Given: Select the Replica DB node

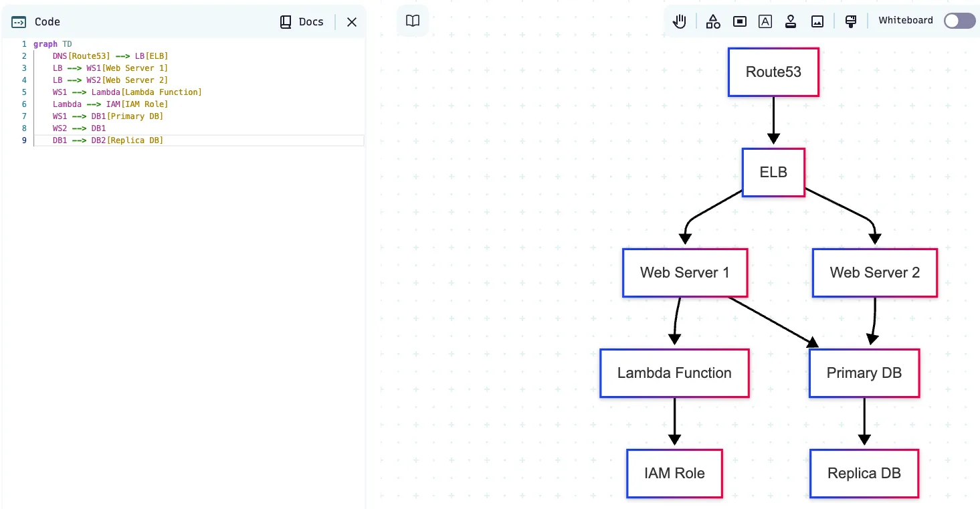Looking at the screenshot, I should click(x=864, y=474).
